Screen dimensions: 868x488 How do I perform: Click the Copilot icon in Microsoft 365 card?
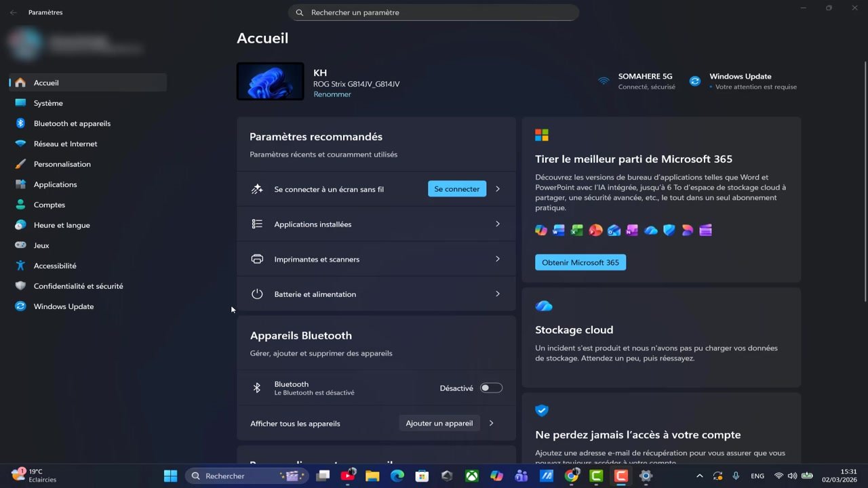[x=541, y=230]
